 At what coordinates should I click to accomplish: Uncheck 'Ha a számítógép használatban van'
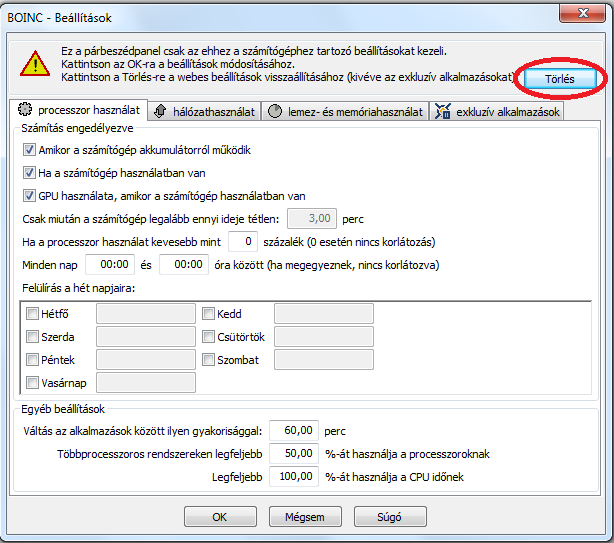(x=29, y=173)
